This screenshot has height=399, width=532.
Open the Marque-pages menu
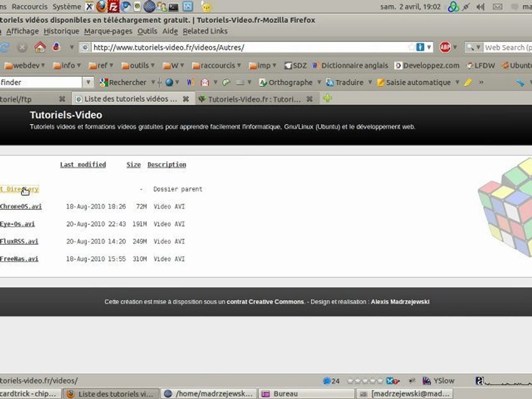coord(108,31)
